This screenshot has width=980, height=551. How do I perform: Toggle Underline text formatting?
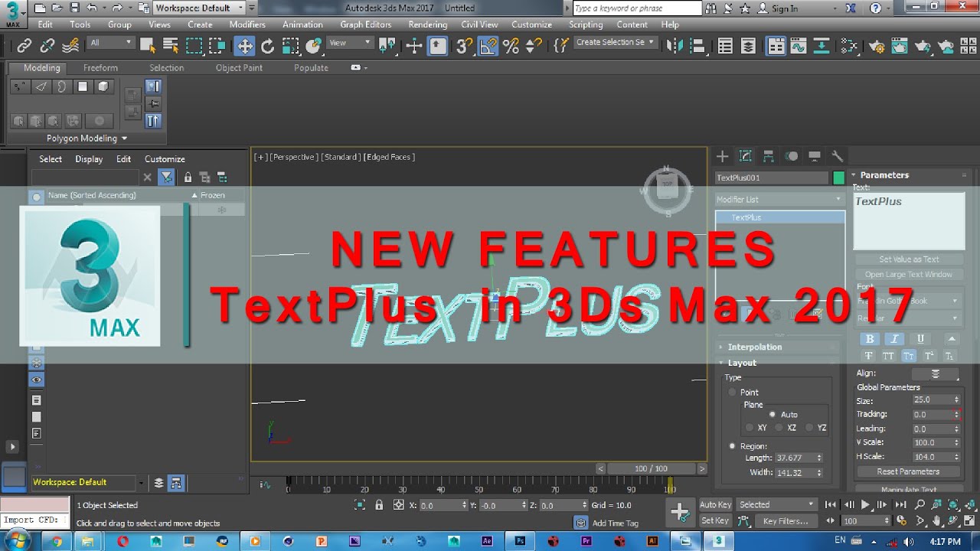(x=920, y=339)
